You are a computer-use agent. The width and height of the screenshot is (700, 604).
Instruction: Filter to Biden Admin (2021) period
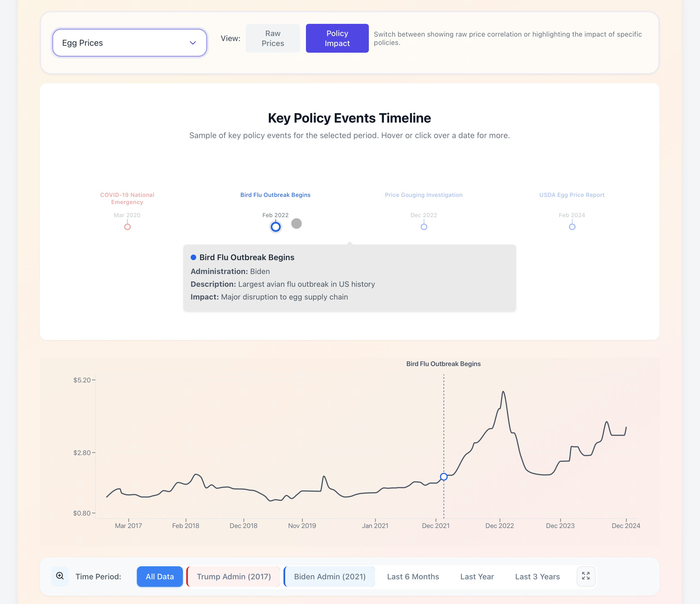(x=329, y=576)
